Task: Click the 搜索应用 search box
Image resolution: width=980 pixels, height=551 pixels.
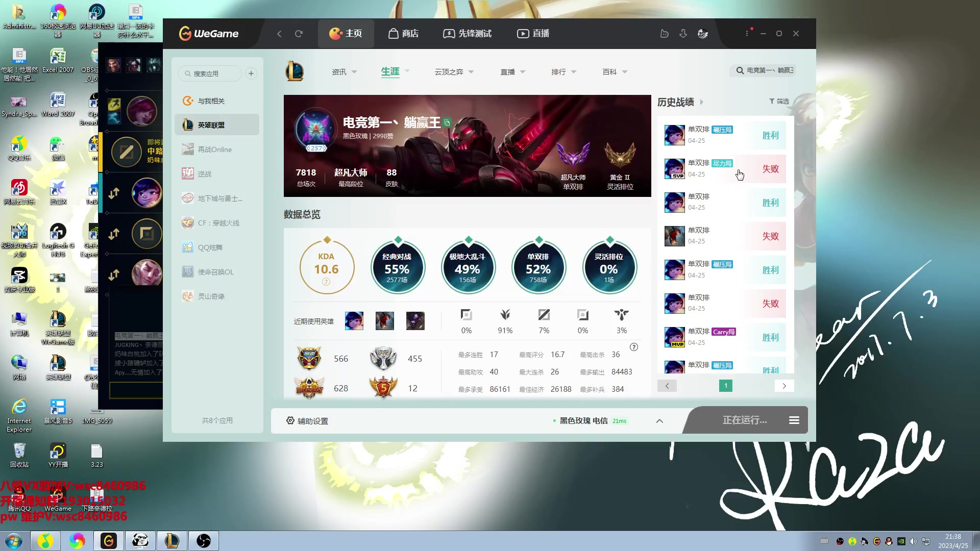Action: coord(210,73)
